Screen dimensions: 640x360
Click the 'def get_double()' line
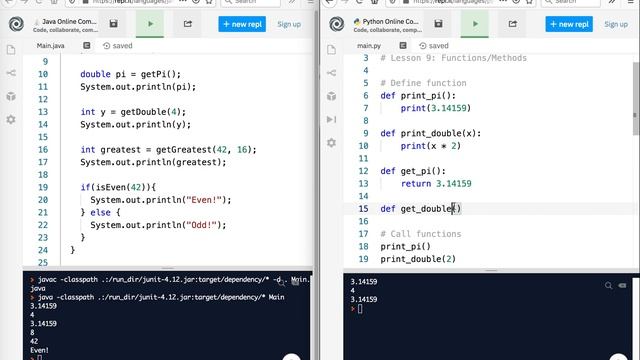click(421, 209)
